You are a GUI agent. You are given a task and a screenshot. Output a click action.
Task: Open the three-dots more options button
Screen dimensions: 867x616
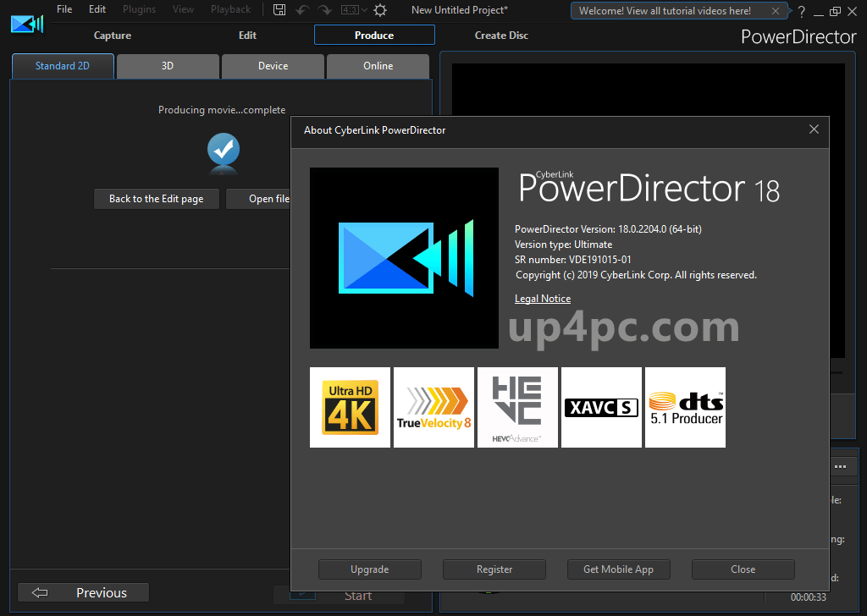(841, 467)
